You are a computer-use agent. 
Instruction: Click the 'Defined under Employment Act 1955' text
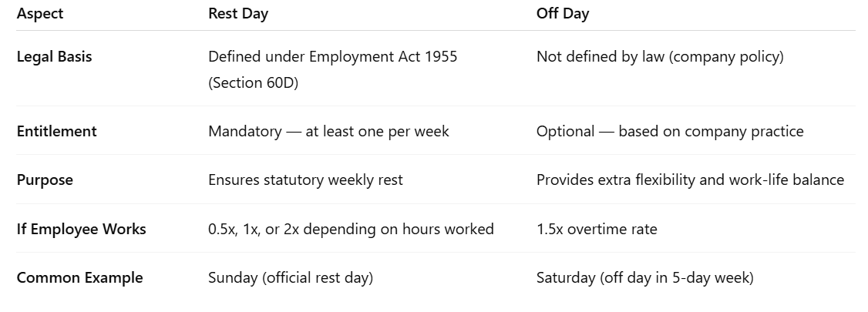(x=332, y=57)
